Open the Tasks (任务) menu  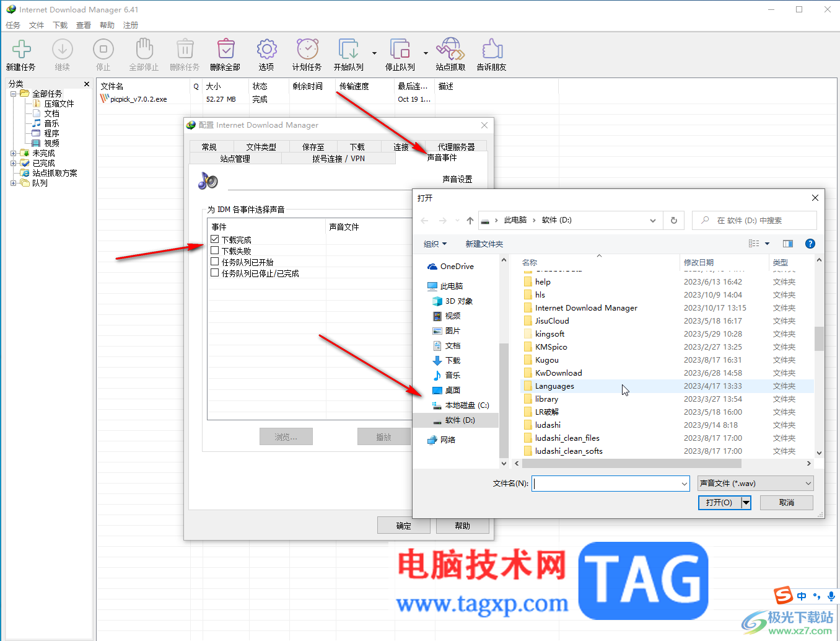(13, 25)
